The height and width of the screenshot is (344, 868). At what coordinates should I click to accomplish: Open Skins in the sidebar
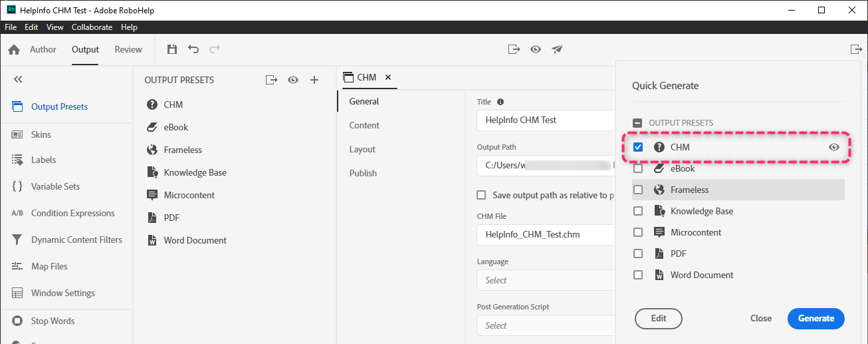pos(41,134)
